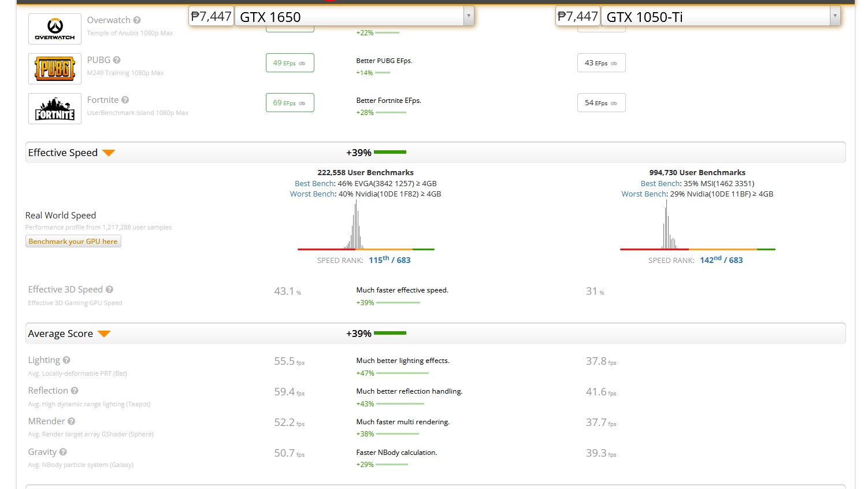
Task: Click the 54 EFps Fortnite result button
Action: pos(602,103)
